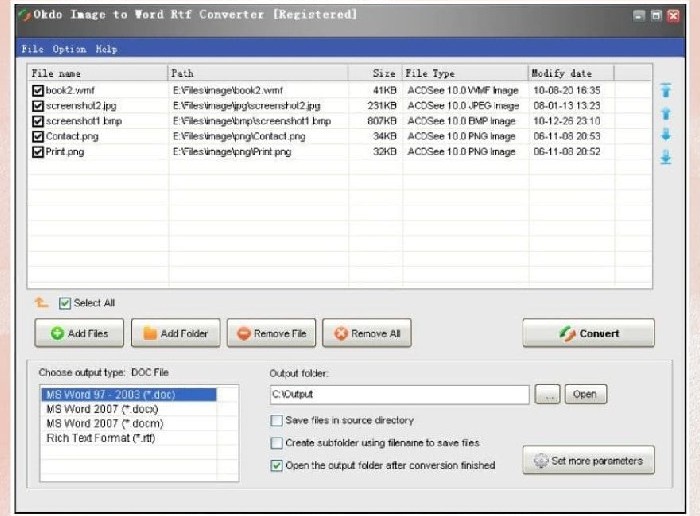Uncheck the Print.png file checkbox
700x516 pixels.
tap(38, 152)
